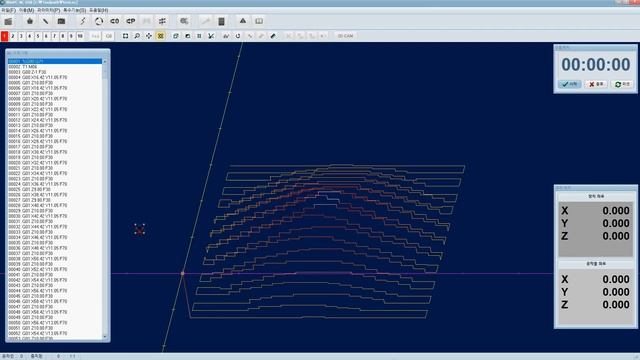Select layer number 2 button
The width and height of the screenshot is (640, 360).
pos(13,36)
